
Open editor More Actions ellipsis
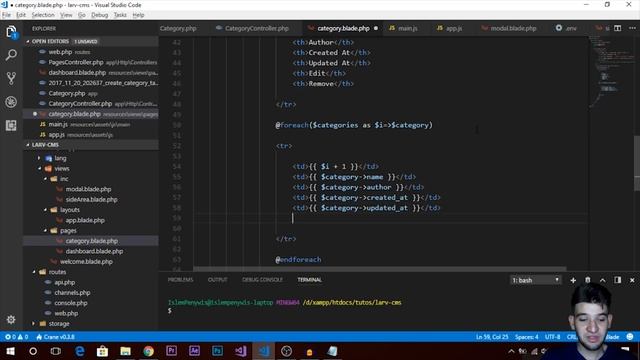(x=632, y=28)
